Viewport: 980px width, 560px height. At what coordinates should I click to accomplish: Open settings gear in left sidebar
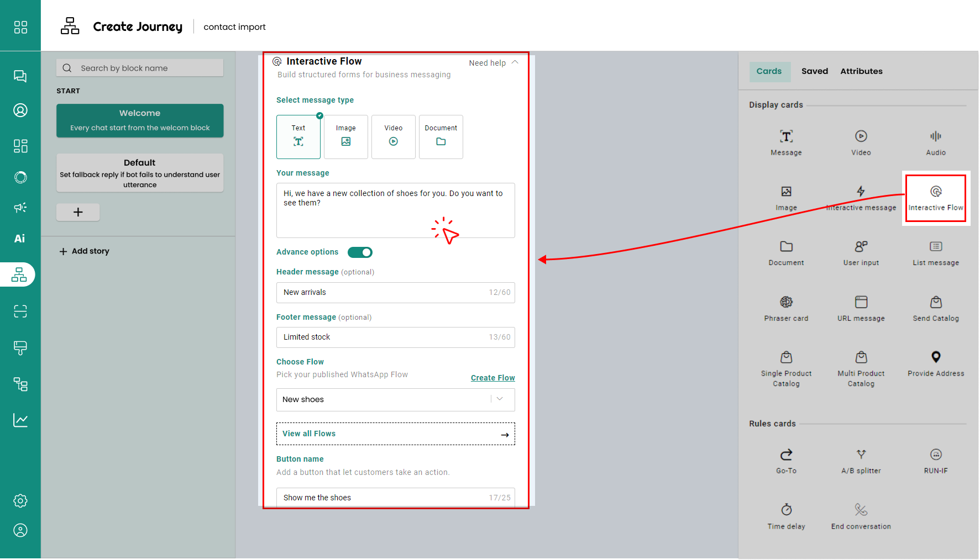(x=20, y=501)
